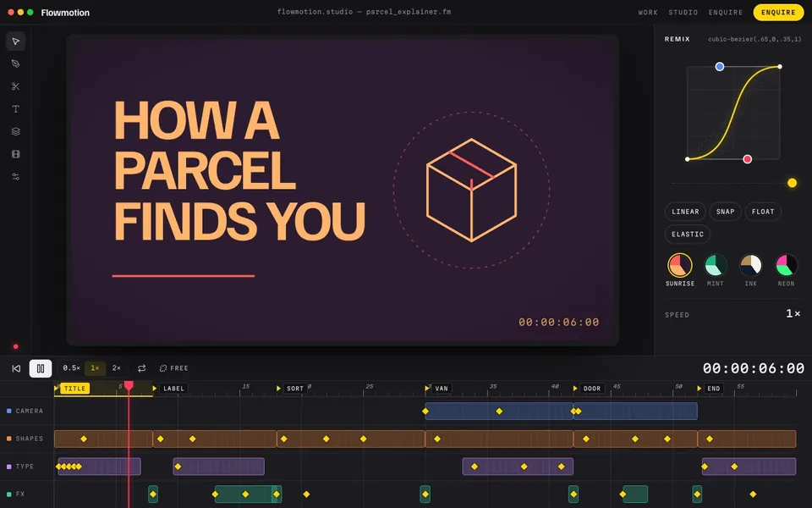This screenshot has width=812, height=508.
Task: Apply the ELASTIC easing preset
Action: (x=687, y=235)
